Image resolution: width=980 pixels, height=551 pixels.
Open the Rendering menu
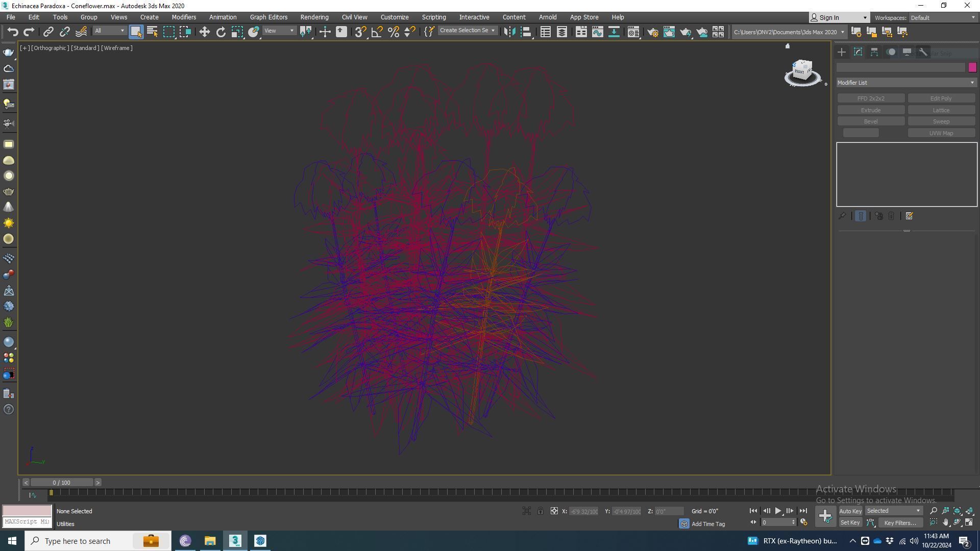(314, 17)
